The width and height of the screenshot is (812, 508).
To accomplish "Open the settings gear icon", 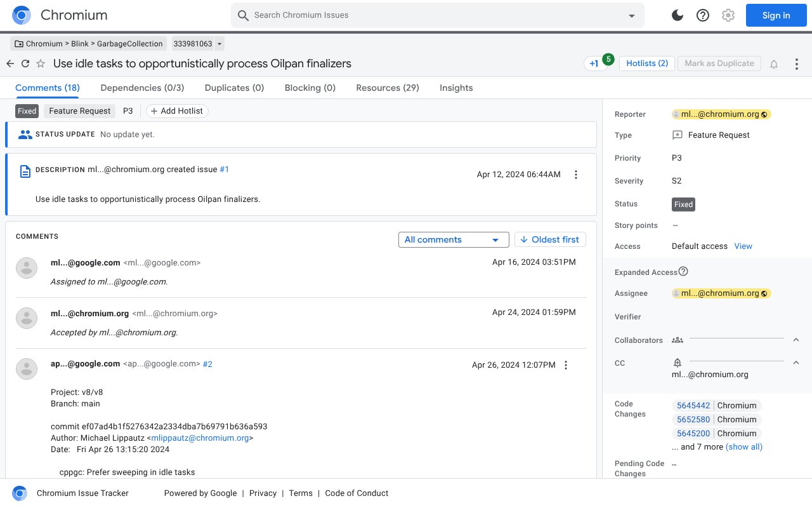I will [x=728, y=15].
